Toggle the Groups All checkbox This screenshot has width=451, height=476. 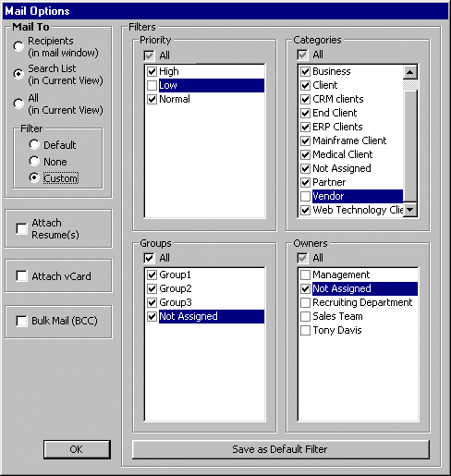(149, 258)
